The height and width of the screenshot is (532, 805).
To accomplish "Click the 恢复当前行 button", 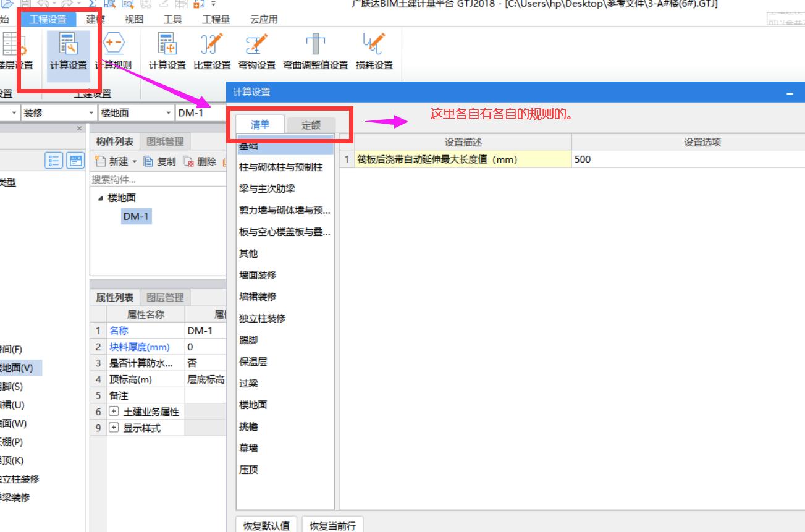I will tap(332, 526).
